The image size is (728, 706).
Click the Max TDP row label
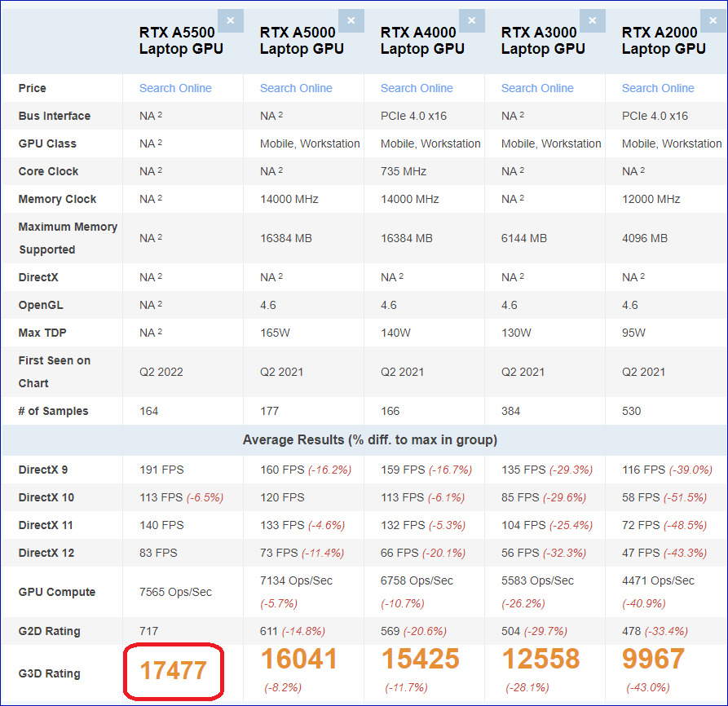coord(42,333)
